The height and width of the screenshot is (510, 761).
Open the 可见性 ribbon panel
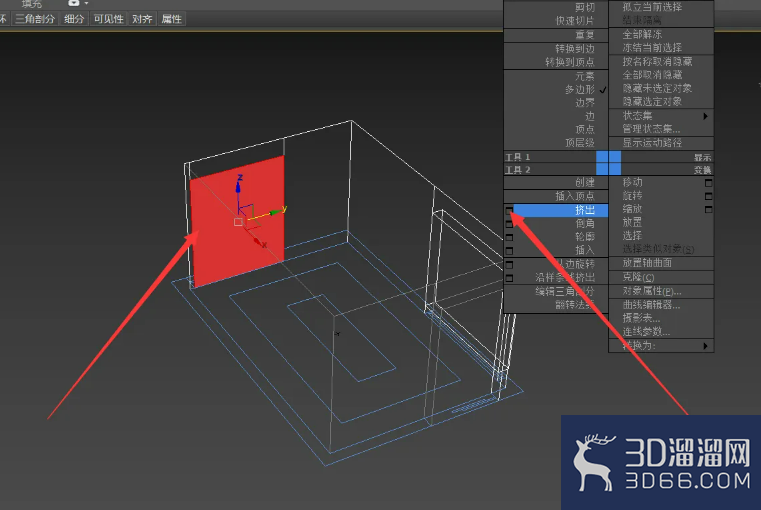pyautogui.click(x=109, y=19)
